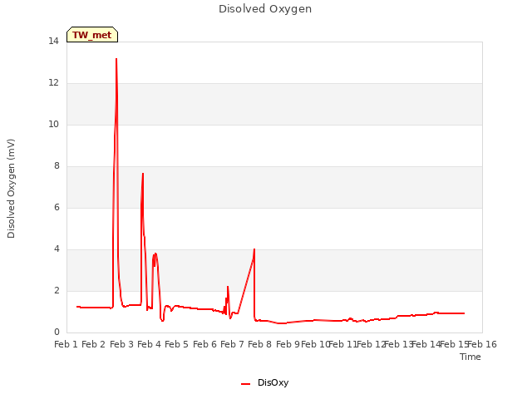
Task: Click the Feb 8 x-axis tick label
Action: click(259, 345)
